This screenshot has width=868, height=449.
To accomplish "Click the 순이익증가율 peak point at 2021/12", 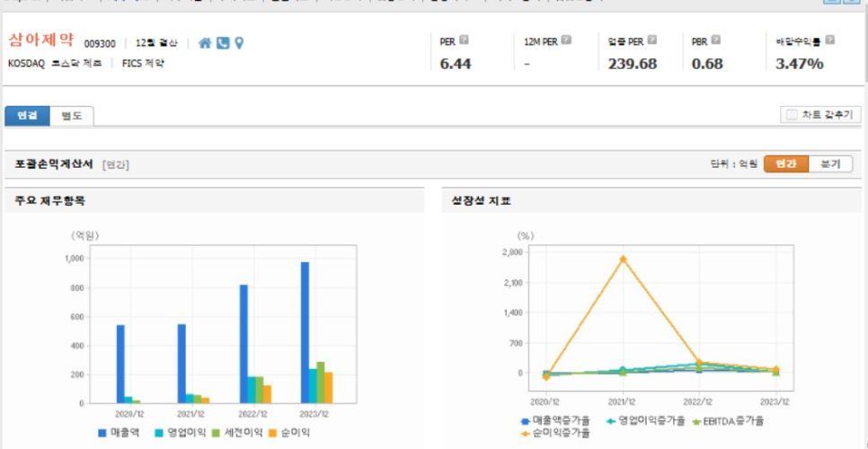I will coord(624,259).
